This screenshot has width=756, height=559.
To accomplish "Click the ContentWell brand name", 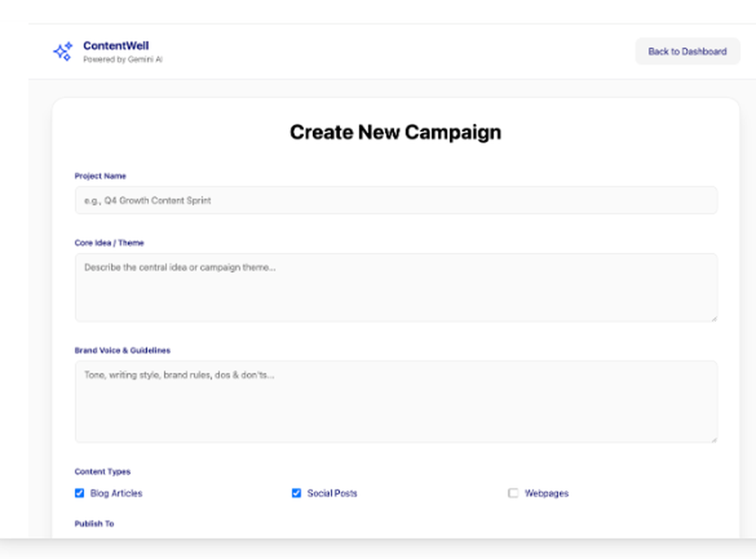I will (116, 45).
